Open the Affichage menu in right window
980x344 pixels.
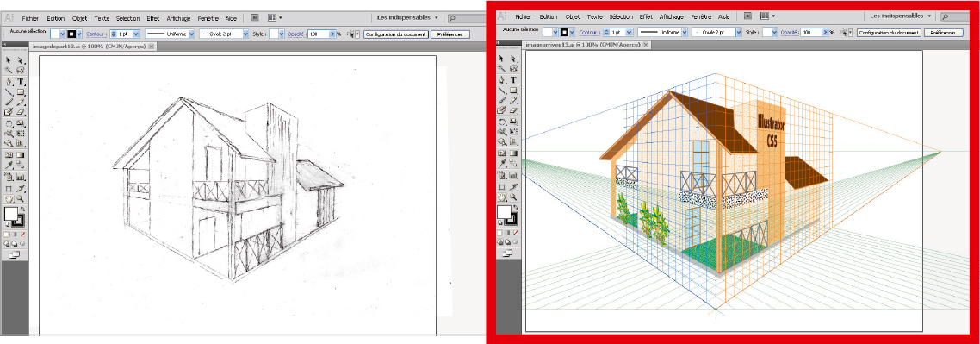671,16
